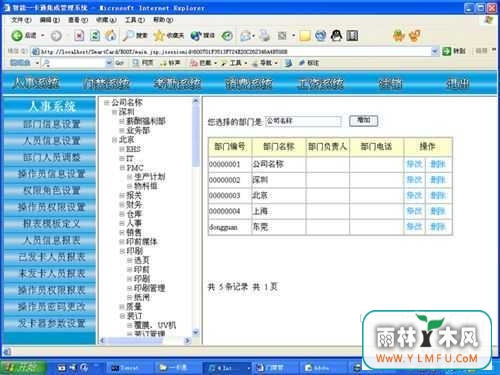Open the address bar dropdown arrow
This screenshot has height=375, width=500.
pyautogui.click(x=435, y=51)
